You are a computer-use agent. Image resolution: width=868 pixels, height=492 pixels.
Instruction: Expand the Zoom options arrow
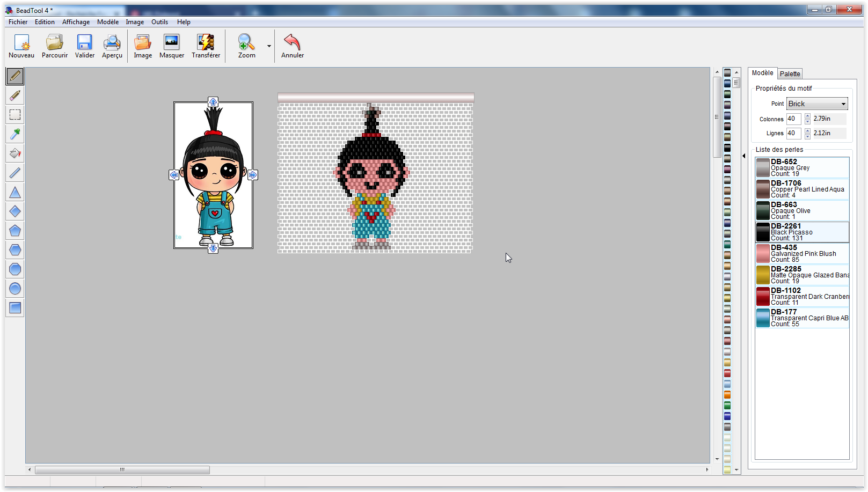tap(268, 46)
